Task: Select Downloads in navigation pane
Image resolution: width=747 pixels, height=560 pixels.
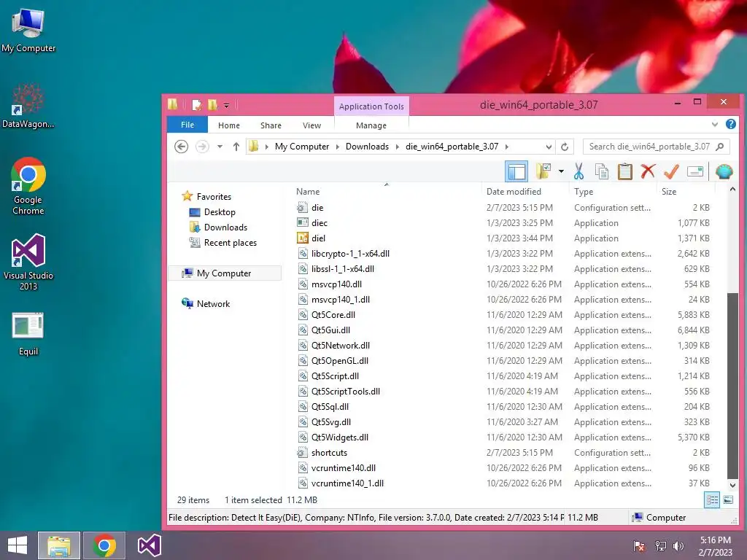Action: point(225,227)
